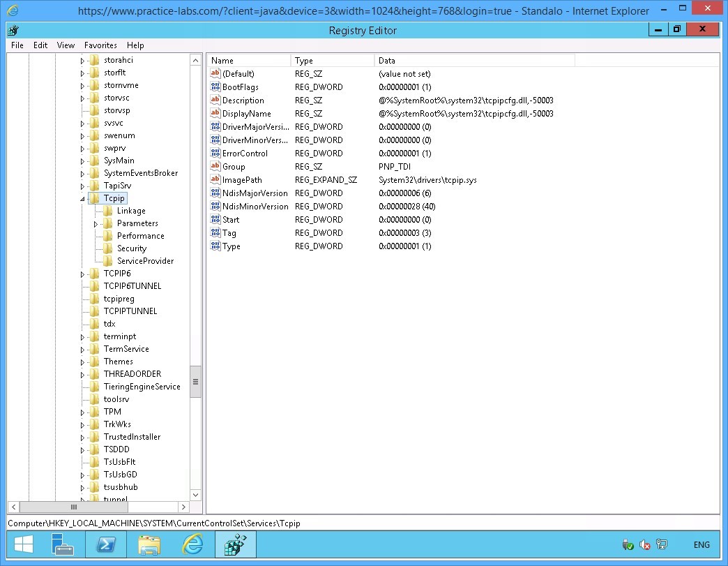Image resolution: width=728 pixels, height=566 pixels.
Task: Expand the TCPIP6 key node
Action: click(x=82, y=274)
